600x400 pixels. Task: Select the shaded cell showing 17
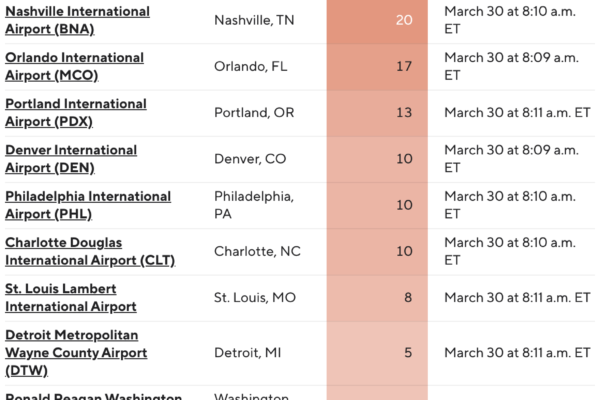point(377,67)
